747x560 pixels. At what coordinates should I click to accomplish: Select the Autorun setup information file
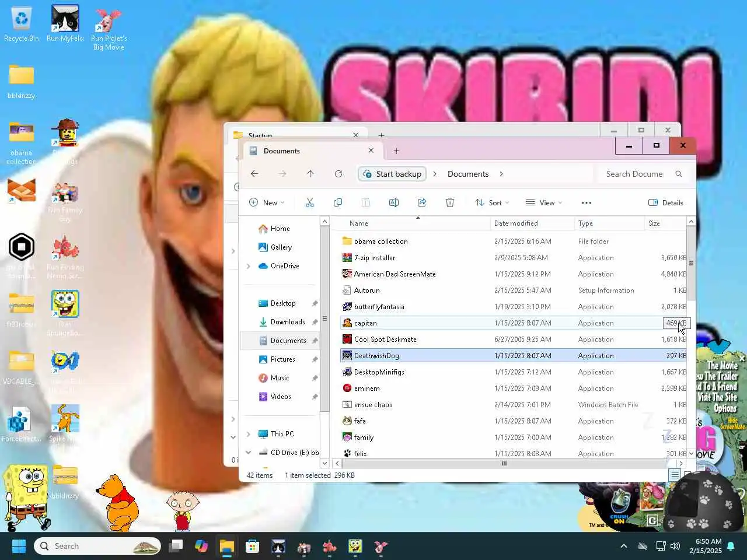[514, 290]
